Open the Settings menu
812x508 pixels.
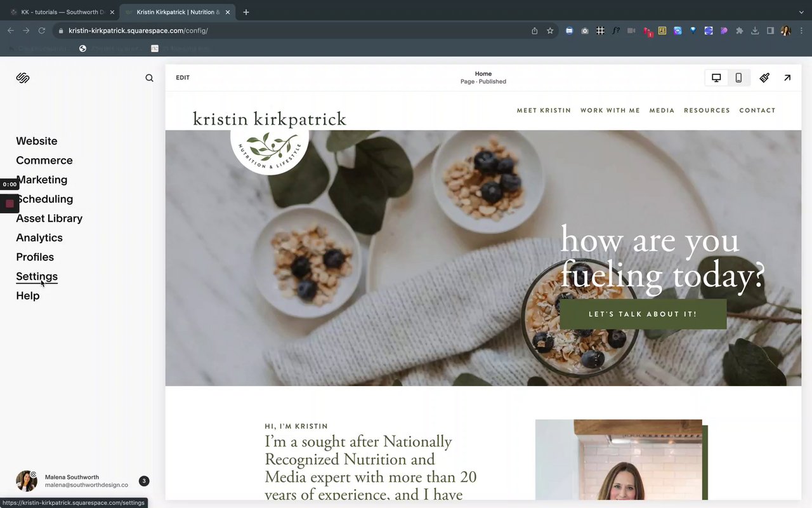tap(37, 276)
